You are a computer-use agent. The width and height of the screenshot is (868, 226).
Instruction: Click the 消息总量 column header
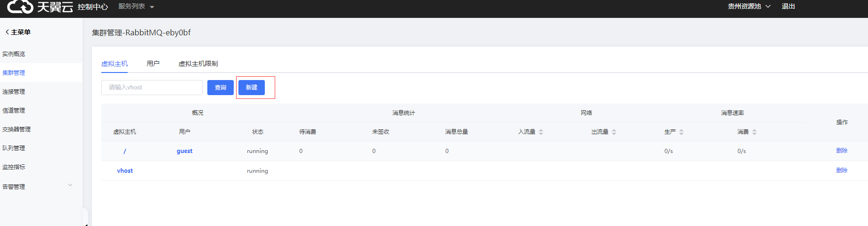coord(457,132)
